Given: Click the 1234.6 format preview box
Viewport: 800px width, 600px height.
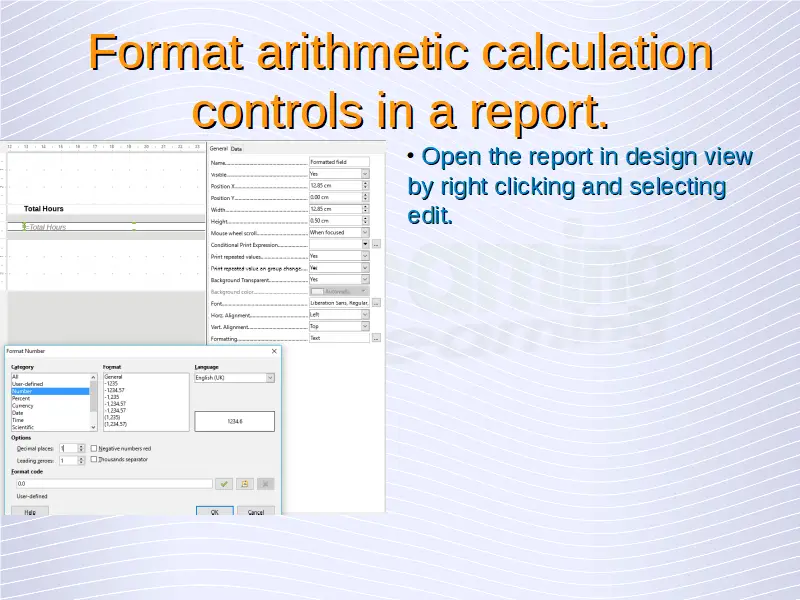Looking at the screenshot, I should [x=235, y=421].
